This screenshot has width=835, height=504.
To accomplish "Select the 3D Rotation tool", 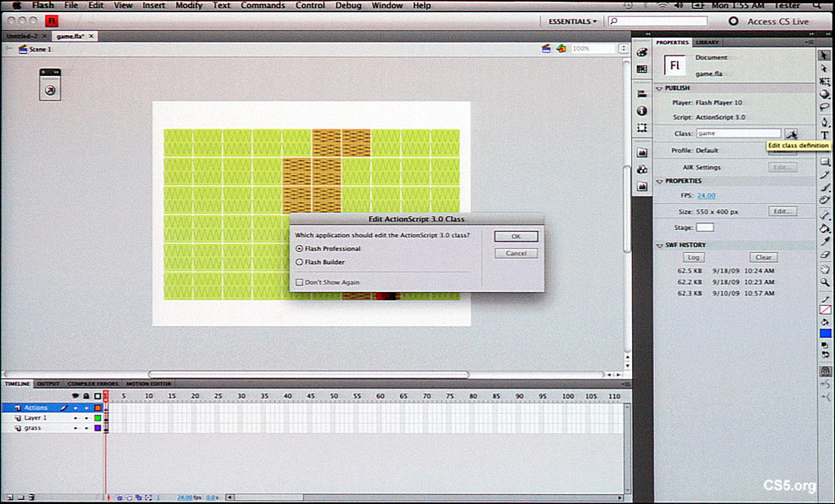I will pyautogui.click(x=824, y=94).
